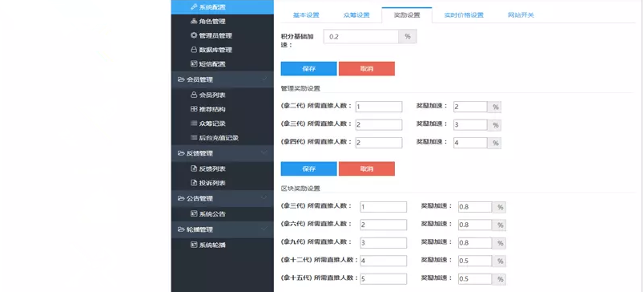Viewport: 644px width, 292px height.
Task: Open 角色管理 via its roles icon
Action: coord(195,22)
